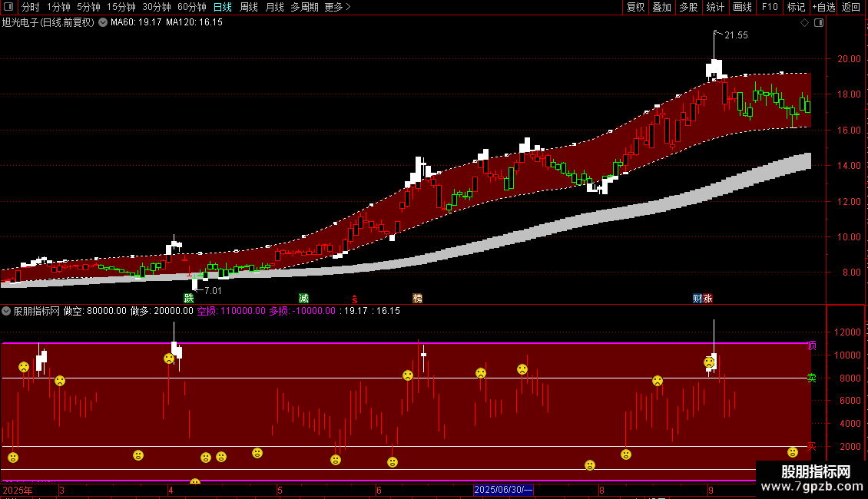Viewport: 868px width, 499px height.
Task: Click the 12000 indicator axis label
Action: 847,332
